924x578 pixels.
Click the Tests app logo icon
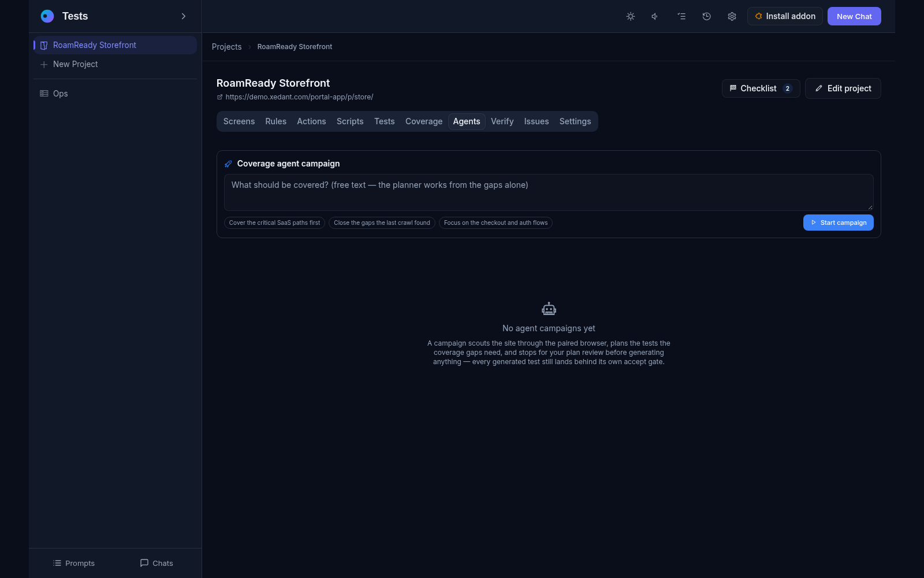[47, 16]
